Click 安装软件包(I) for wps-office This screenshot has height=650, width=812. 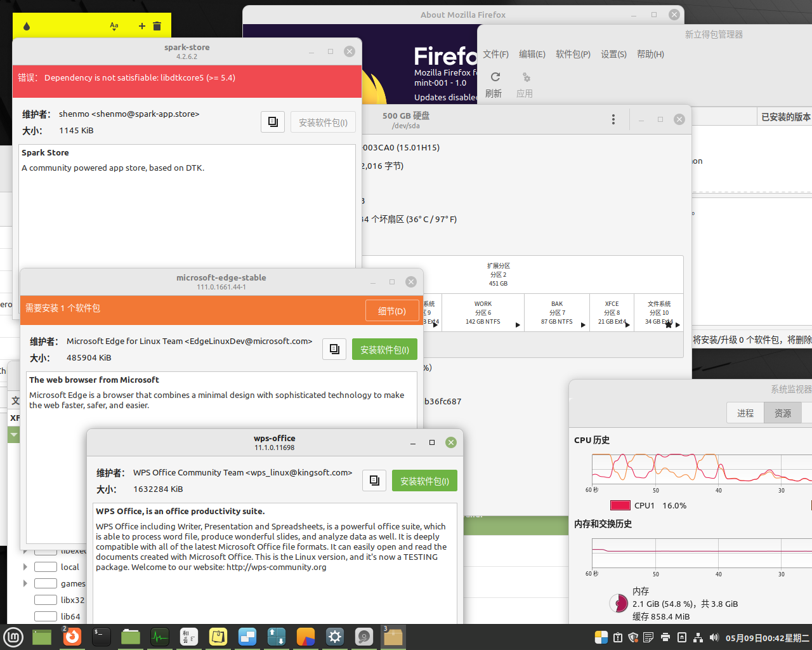click(424, 481)
